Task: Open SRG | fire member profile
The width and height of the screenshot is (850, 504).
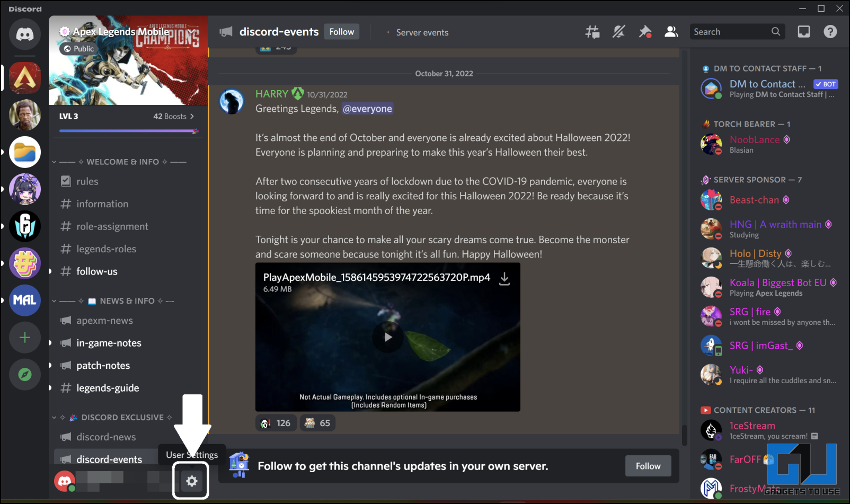Action: point(768,316)
